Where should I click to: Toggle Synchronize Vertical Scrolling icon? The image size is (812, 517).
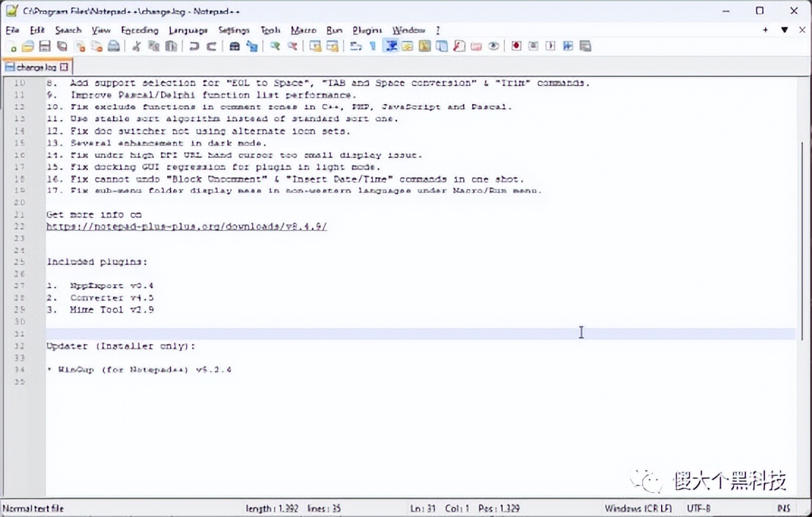click(x=315, y=47)
